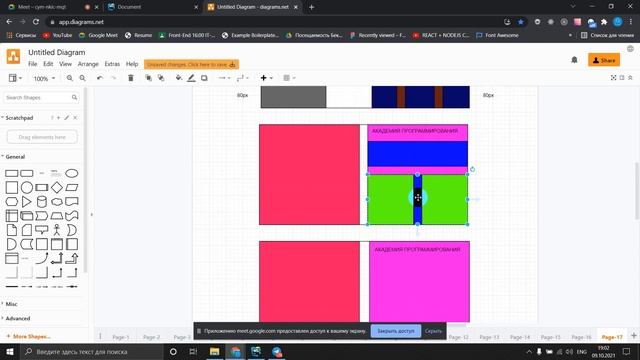This screenshot has width=640, height=360.
Task: Select the Parallelogram shape in General
Action: tap(72, 187)
